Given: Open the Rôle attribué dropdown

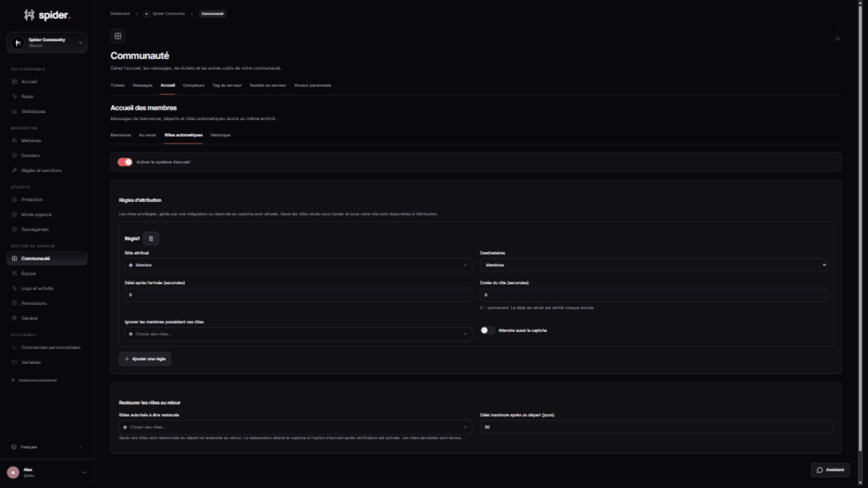Looking at the screenshot, I should coord(298,265).
